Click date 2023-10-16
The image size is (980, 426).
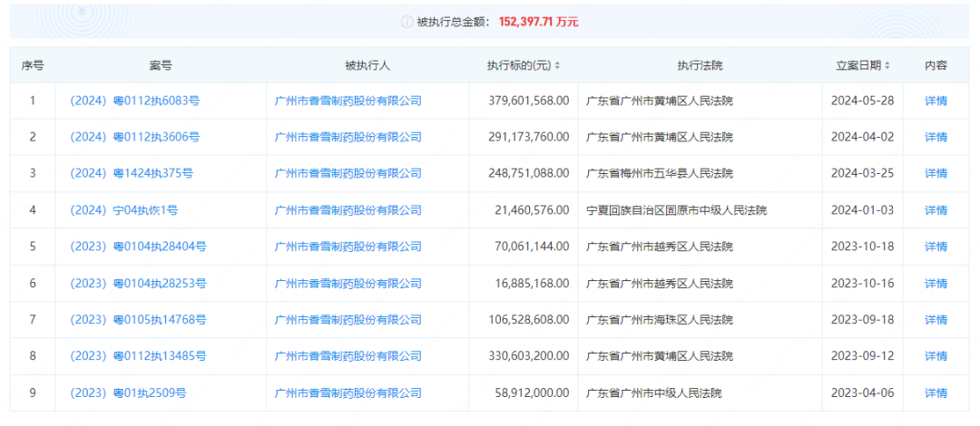tap(861, 283)
